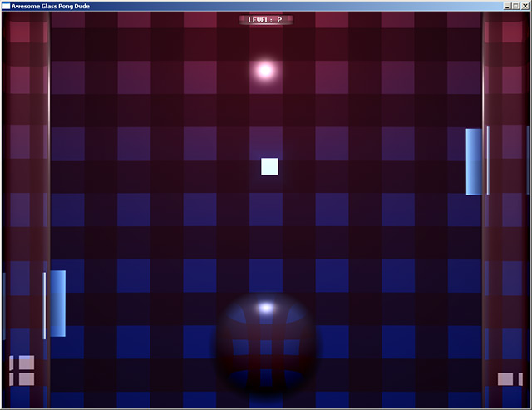Screen dimensions: 532x410
Task: Close the Awesome Glass Pong Dude window
Action: tap(525, 6)
